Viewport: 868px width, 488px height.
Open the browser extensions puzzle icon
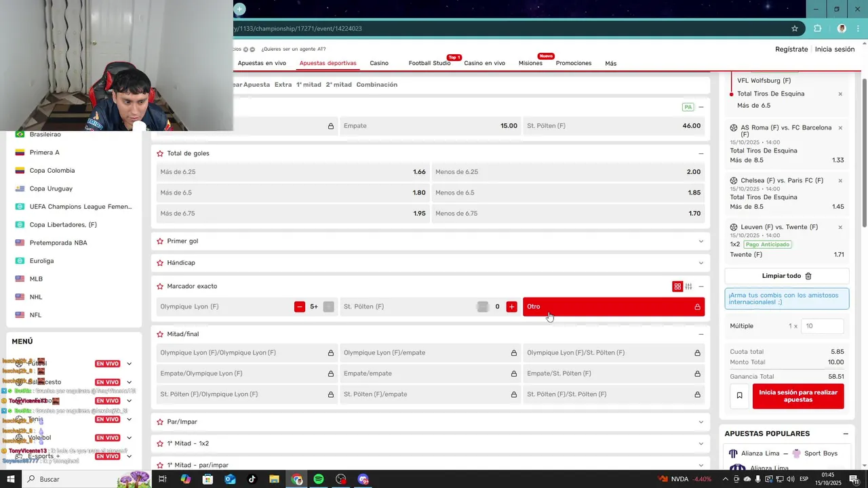[817, 28]
